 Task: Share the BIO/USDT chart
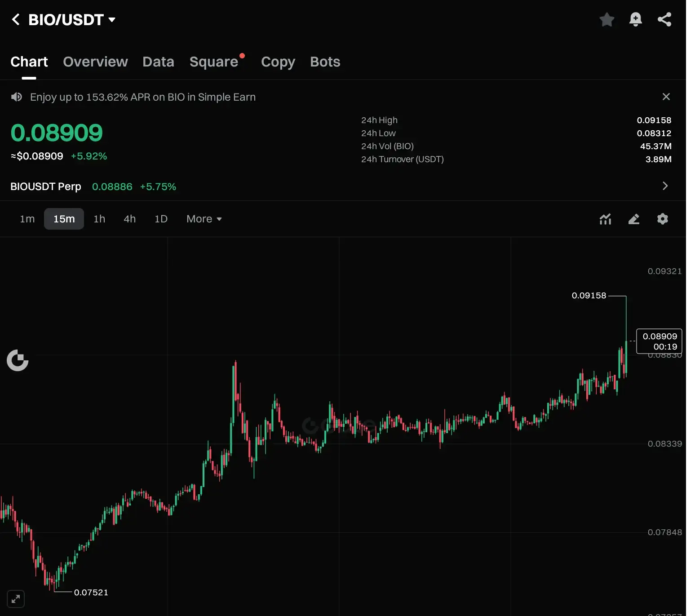tap(664, 20)
